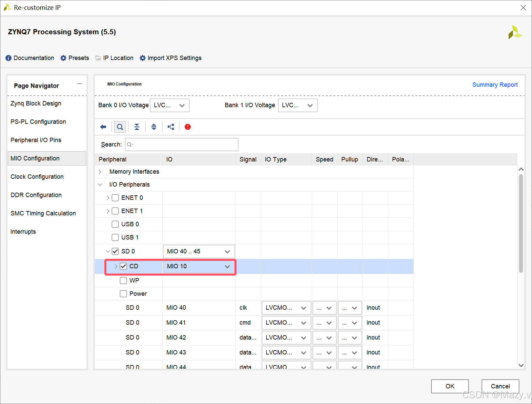Uncheck the CD checkbox
Image resolution: width=532 pixels, height=404 pixels.
tap(123, 266)
